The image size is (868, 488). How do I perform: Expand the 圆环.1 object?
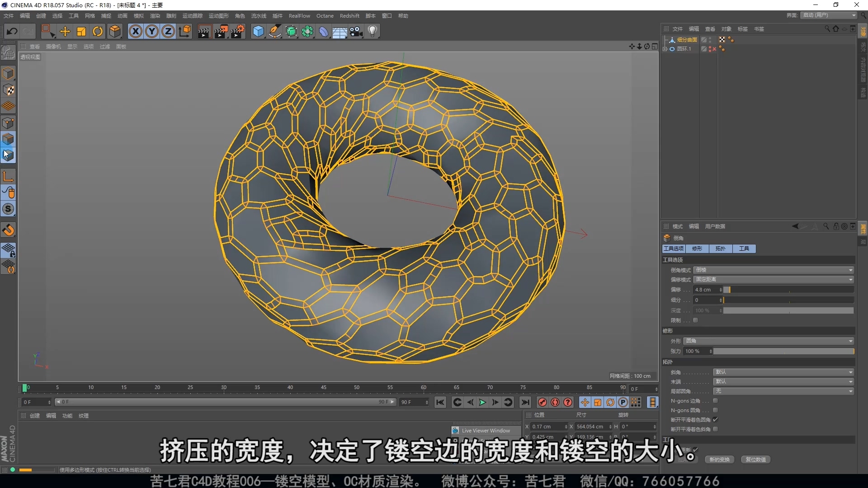pos(665,49)
